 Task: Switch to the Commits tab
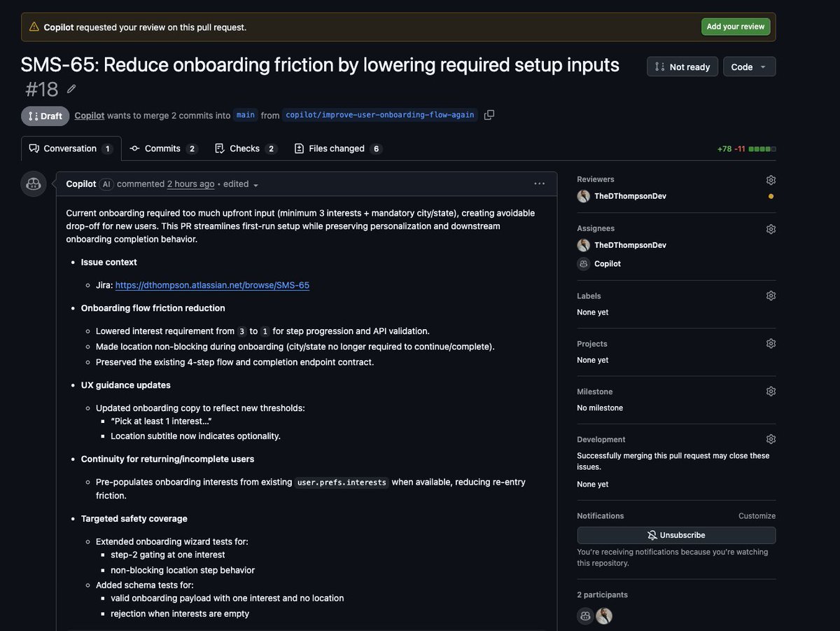coord(164,148)
